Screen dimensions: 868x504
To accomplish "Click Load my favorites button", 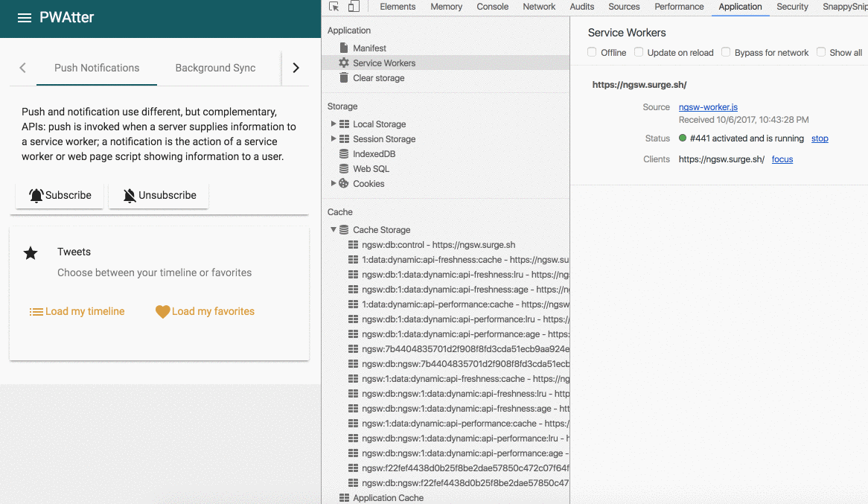I will pos(205,312).
